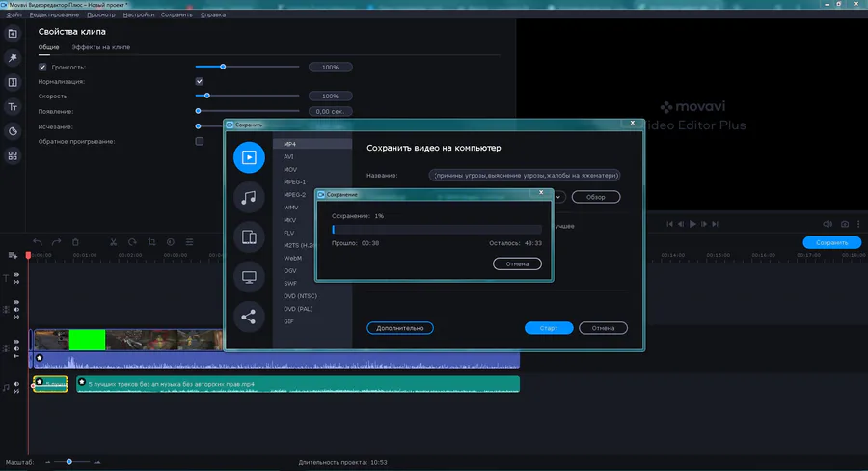Toggle the Громкость checkbox
Image resolution: width=868 pixels, height=471 pixels.
pos(42,67)
